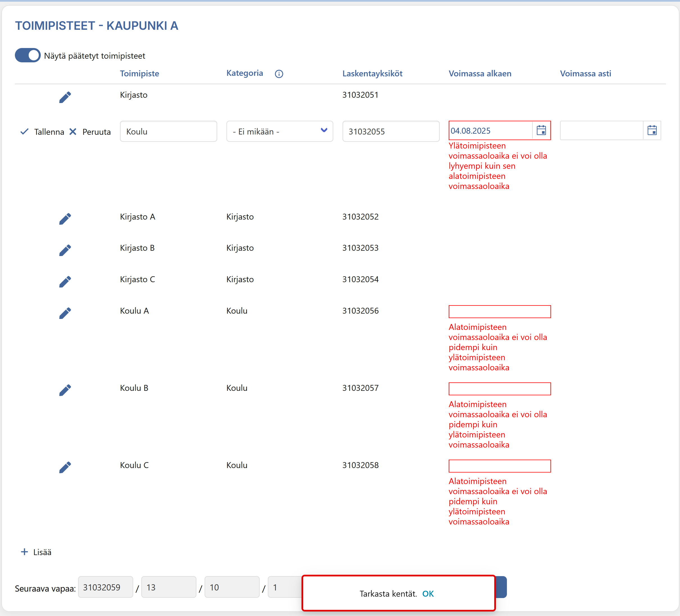Click the Seuraava vapaa field showing 13

pyautogui.click(x=169, y=587)
